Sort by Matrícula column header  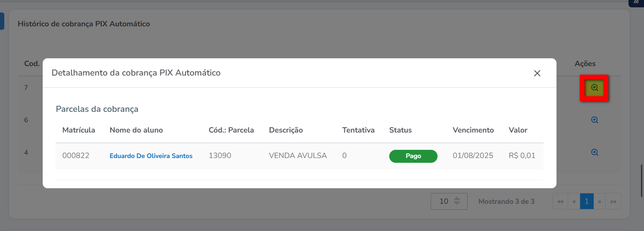pos(78,130)
